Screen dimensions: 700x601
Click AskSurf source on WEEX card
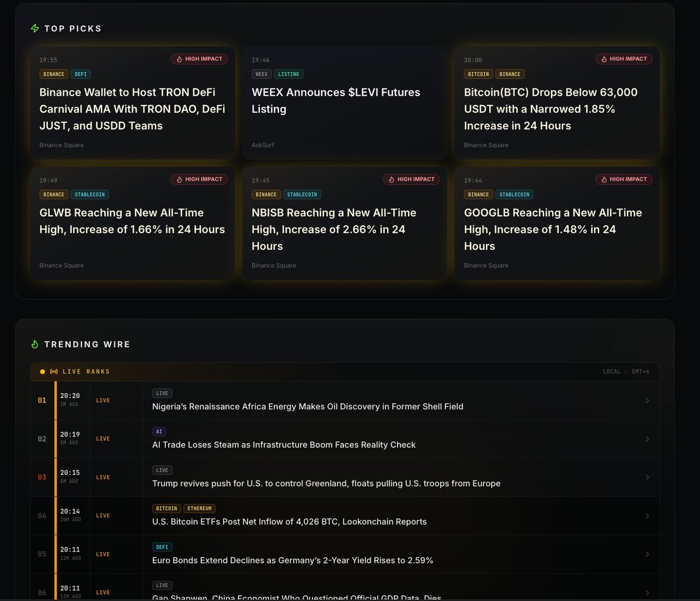263,145
